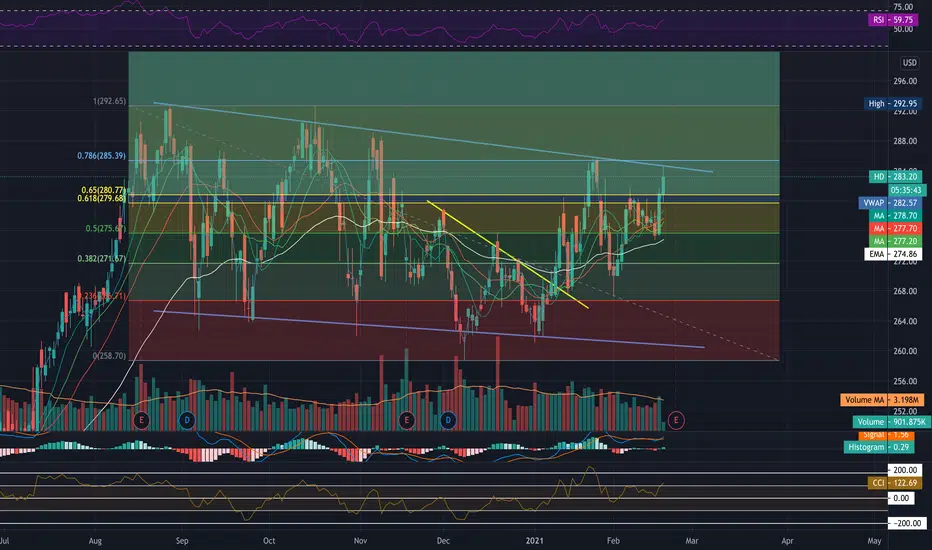Select the yellow descending trendline
Screen dimensions: 932x550
508,254
